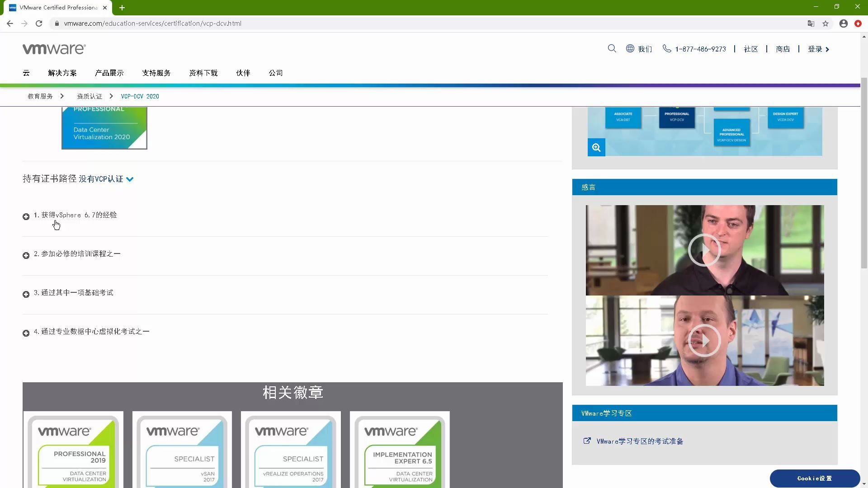Click the VMware logo

[x=54, y=49]
